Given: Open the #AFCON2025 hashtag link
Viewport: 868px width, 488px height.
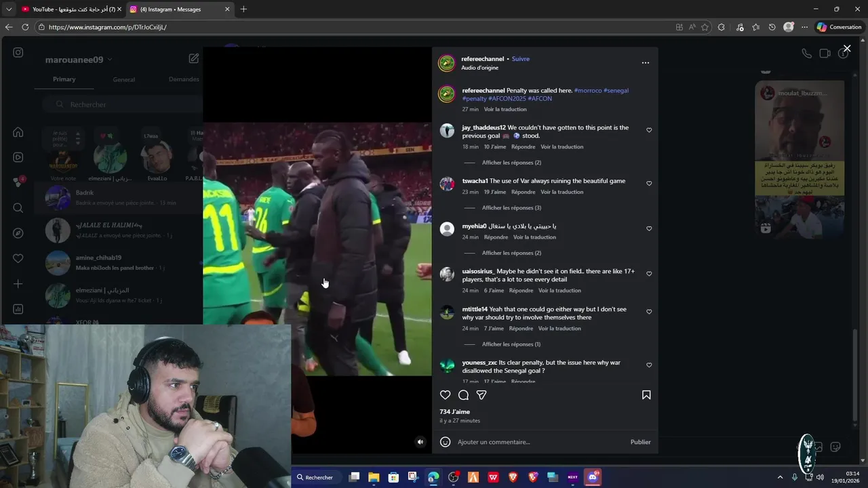Looking at the screenshot, I should 507,98.
